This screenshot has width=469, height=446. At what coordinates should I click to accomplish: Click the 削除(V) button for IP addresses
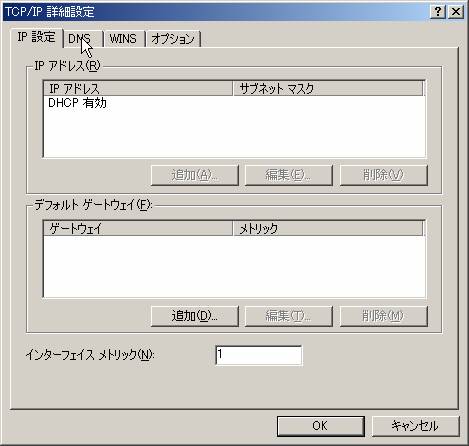pos(383,175)
